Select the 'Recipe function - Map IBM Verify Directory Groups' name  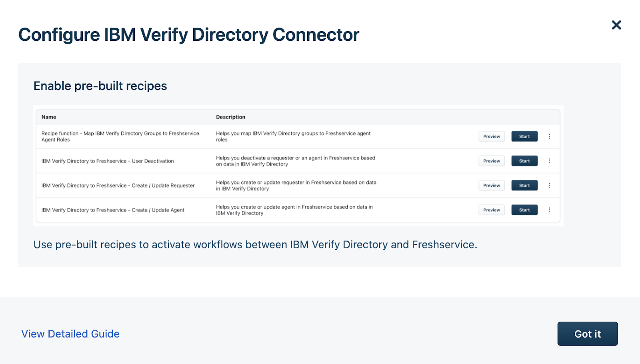click(x=120, y=136)
